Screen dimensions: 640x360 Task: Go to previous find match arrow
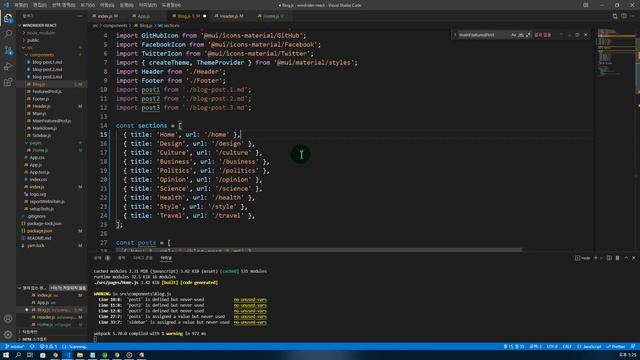tap(561, 35)
